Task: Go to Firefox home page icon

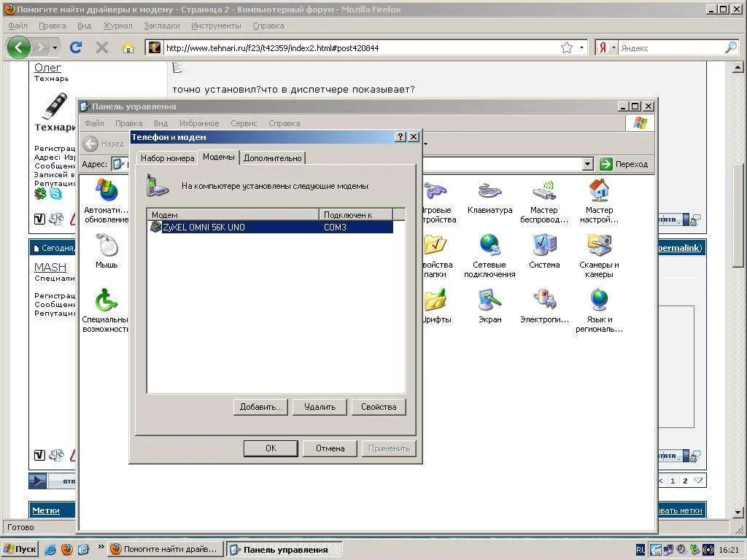Action: (x=128, y=47)
